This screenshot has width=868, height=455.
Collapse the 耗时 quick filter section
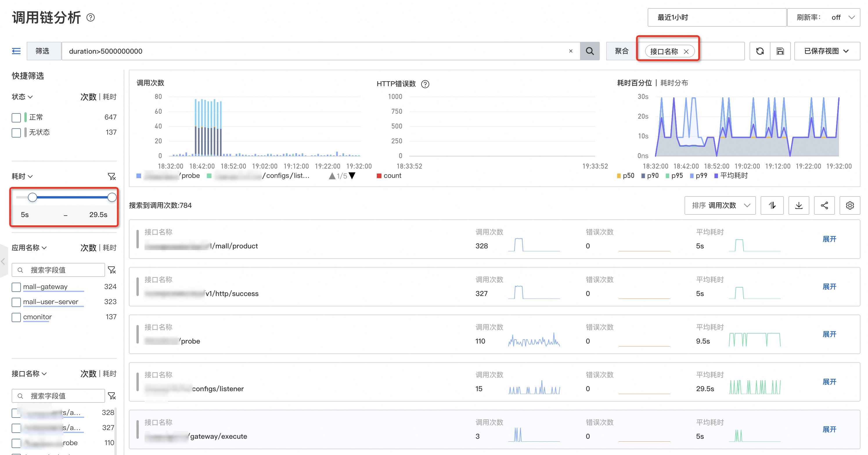pos(22,176)
